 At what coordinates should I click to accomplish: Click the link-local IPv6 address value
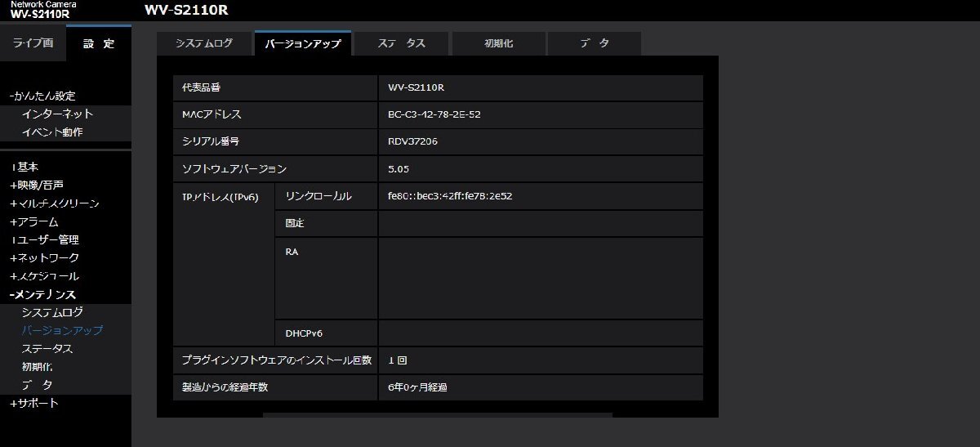(x=450, y=196)
